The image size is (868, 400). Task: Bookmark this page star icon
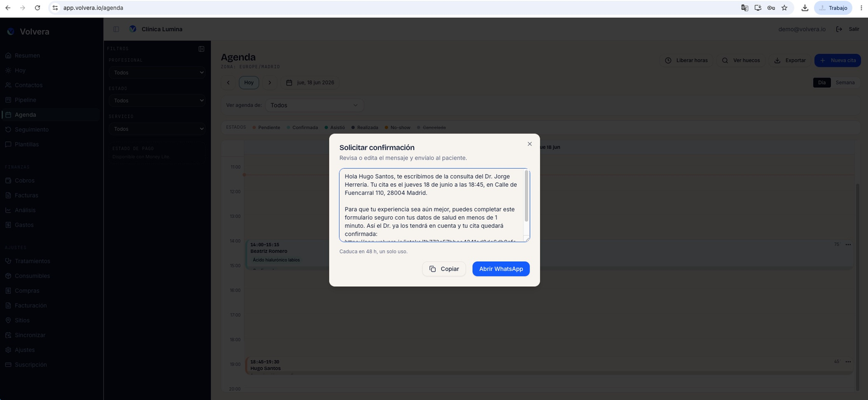tap(784, 8)
